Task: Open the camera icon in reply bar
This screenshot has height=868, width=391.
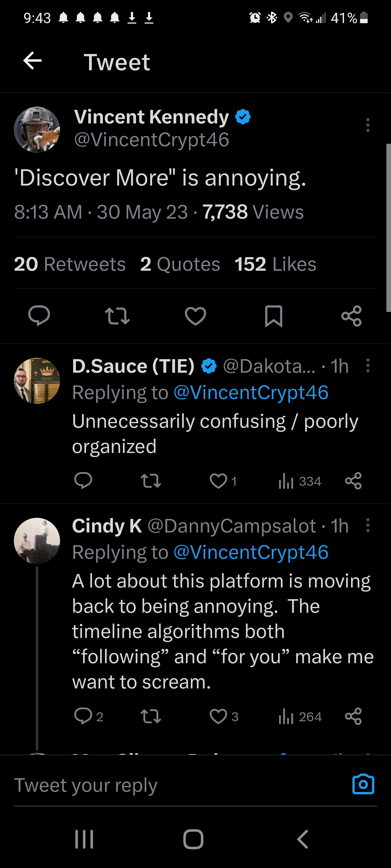Action: click(363, 784)
